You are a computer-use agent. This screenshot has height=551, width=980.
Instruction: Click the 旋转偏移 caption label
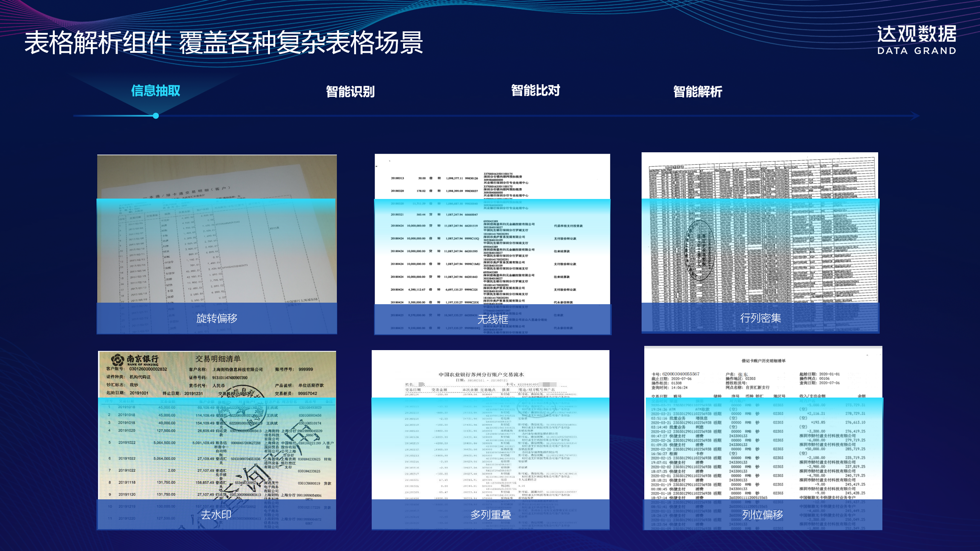tap(217, 318)
